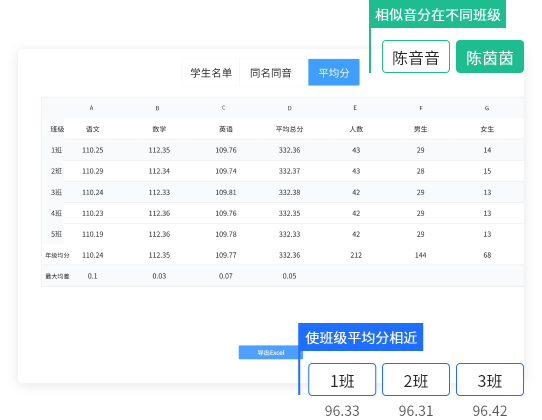Screen dimensions: 542x420
Task: Select the 2班 box above 96.31
Action: (x=415, y=380)
